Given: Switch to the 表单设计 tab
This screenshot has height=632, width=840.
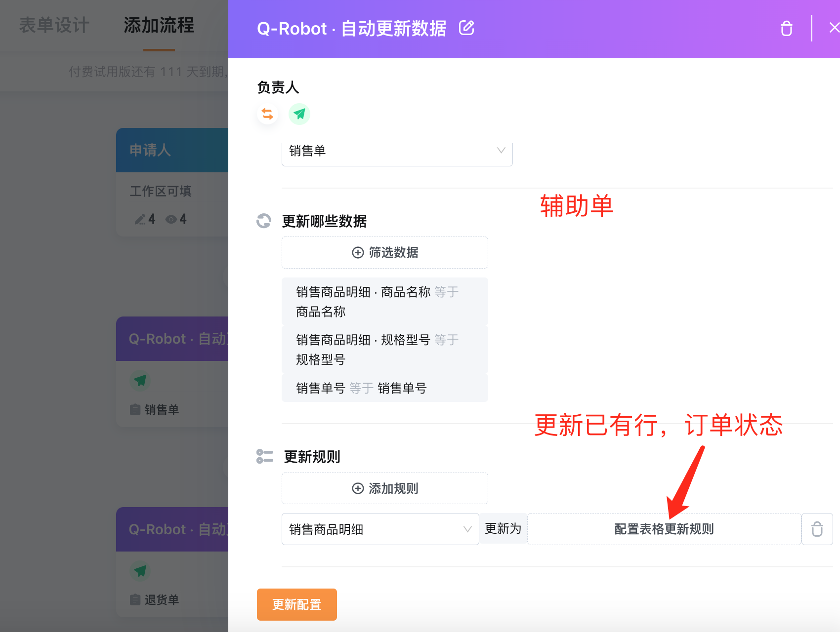Looking at the screenshot, I should 54,25.
